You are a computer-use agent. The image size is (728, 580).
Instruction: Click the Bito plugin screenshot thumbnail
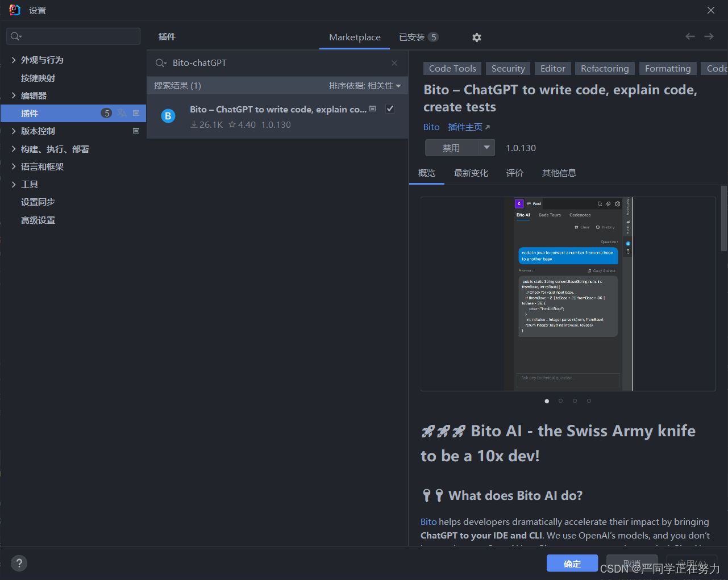click(568, 294)
